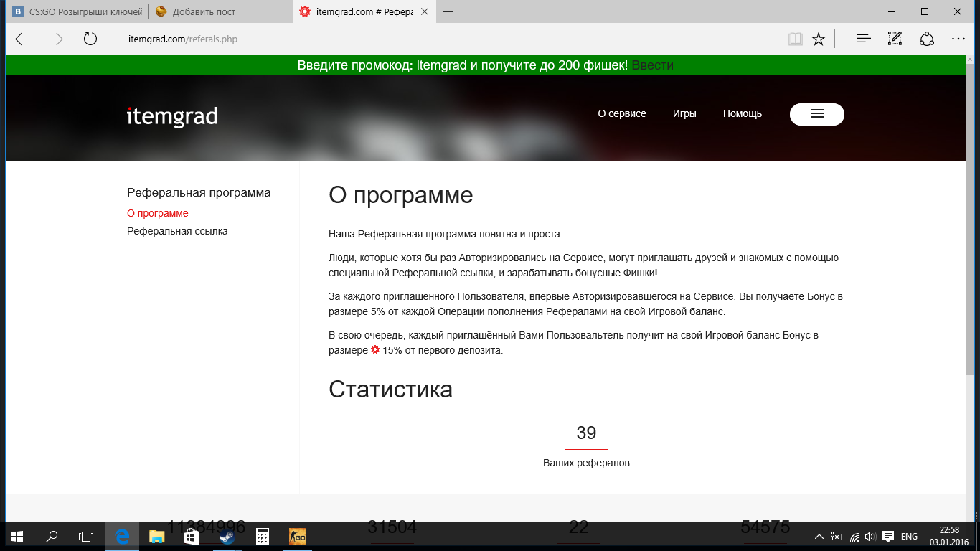The image size is (980, 551).
Task: Click the battery power tray icon
Action: pyautogui.click(x=837, y=537)
